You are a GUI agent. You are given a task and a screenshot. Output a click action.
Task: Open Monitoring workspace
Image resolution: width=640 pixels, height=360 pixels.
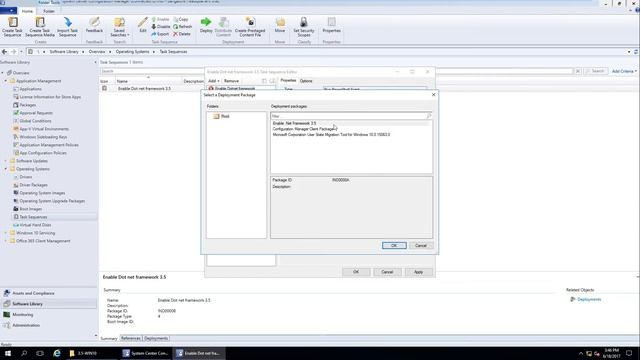pyautogui.click(x=22, y=315)
